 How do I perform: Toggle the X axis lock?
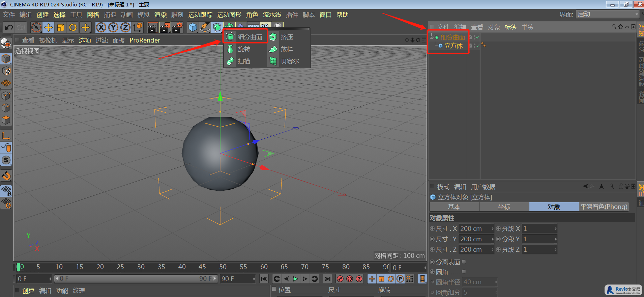[x=101, y=27]
